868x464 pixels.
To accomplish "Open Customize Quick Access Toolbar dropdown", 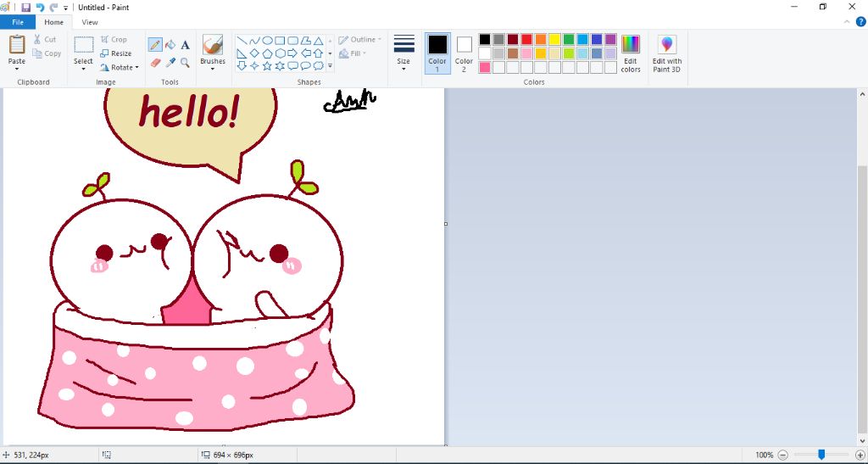I will [66, 8].
